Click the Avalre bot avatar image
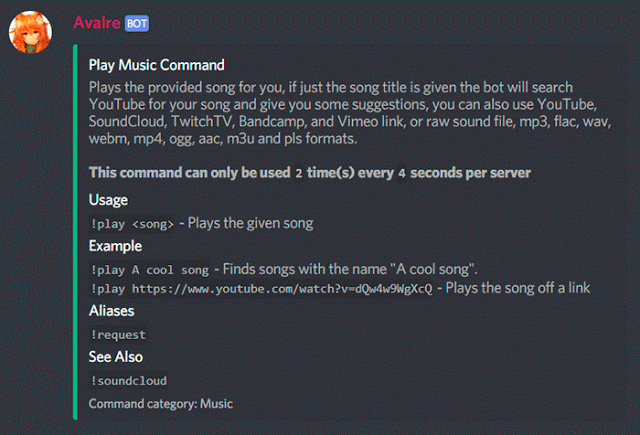The image size is (640, 435). 30,32
